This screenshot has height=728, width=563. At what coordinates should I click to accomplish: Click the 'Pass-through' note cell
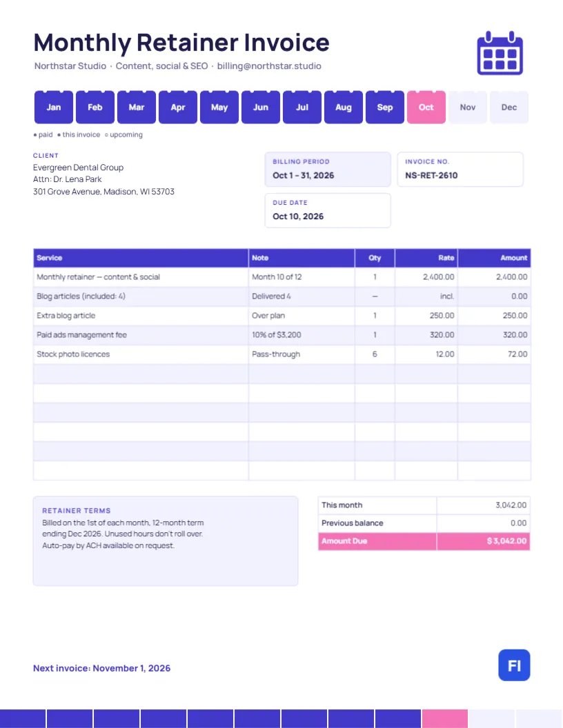[302, 354]
